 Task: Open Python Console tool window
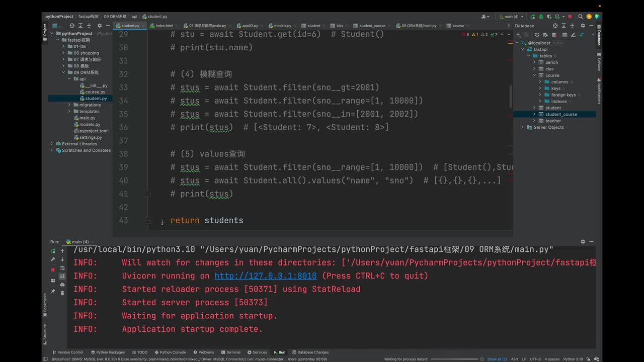click(170, 352)
